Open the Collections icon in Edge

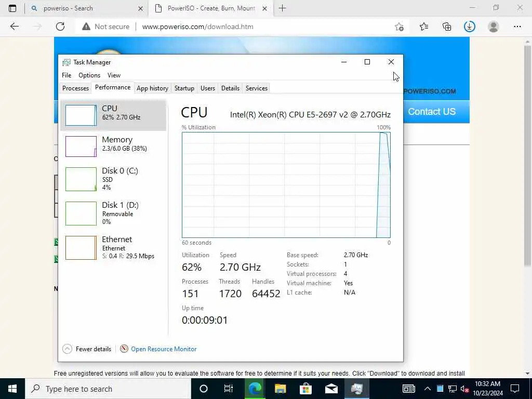coord(447,26)
